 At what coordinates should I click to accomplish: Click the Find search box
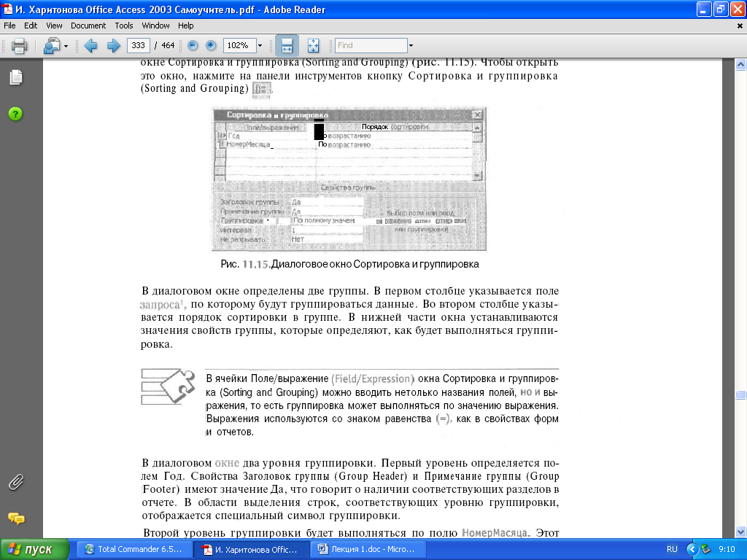371,45
